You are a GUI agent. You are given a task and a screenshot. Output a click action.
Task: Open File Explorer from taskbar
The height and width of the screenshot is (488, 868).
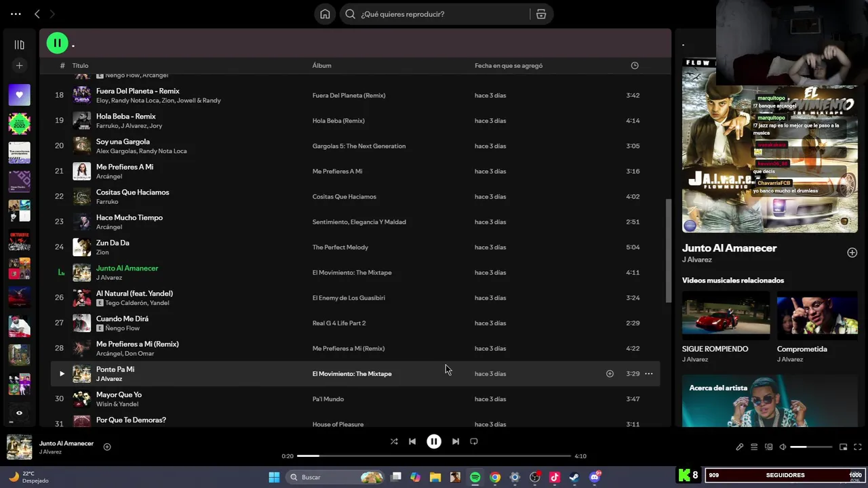coord(435,477)
